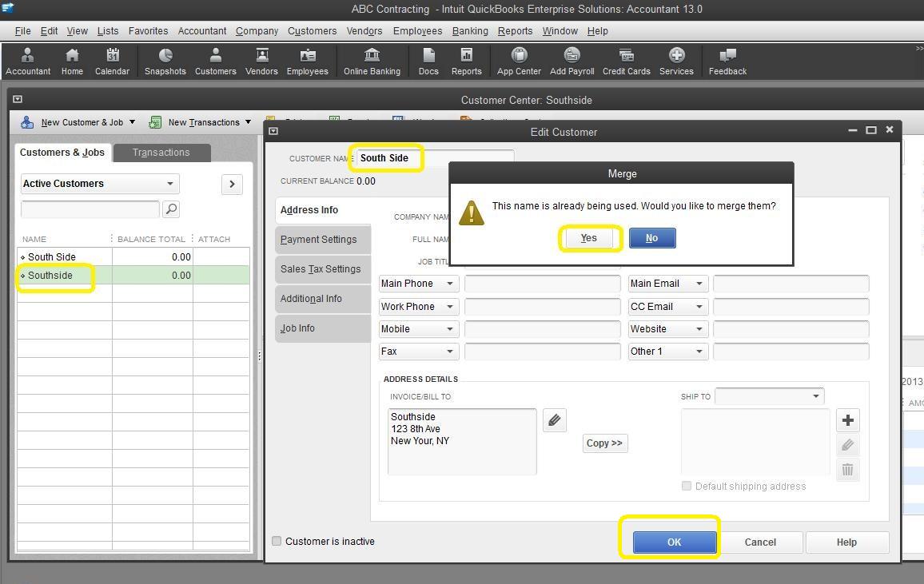Select Job Info tab
Screen dimensions: 924x584
[323, 328]
